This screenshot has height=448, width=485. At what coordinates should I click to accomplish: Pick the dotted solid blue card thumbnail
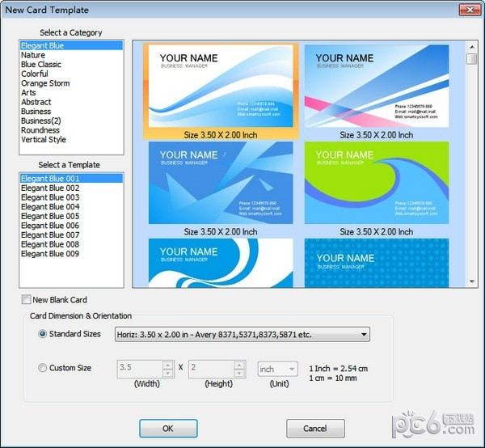point(376,262)
